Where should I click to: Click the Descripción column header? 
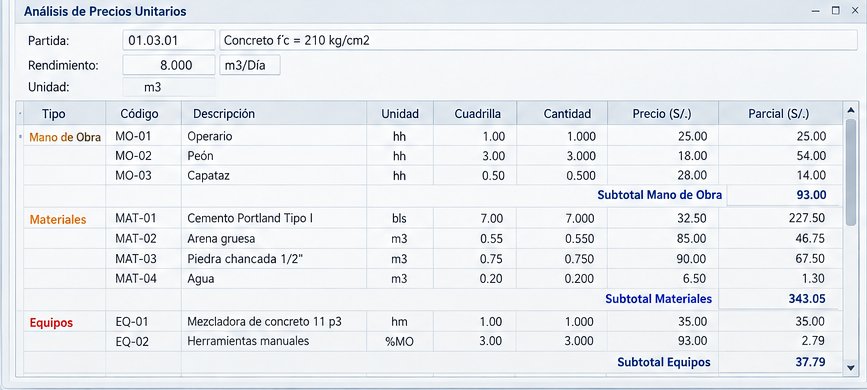point(274,114)
